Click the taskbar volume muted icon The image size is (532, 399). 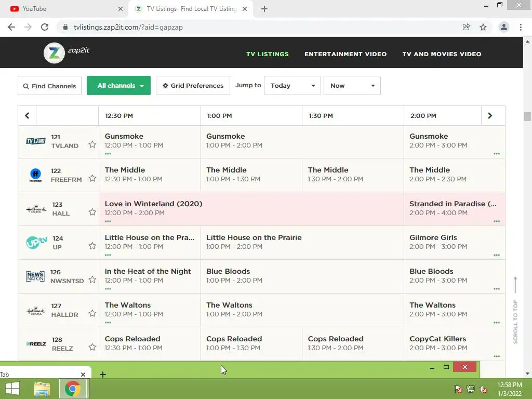pyautogui.click(x=483, y=389)
